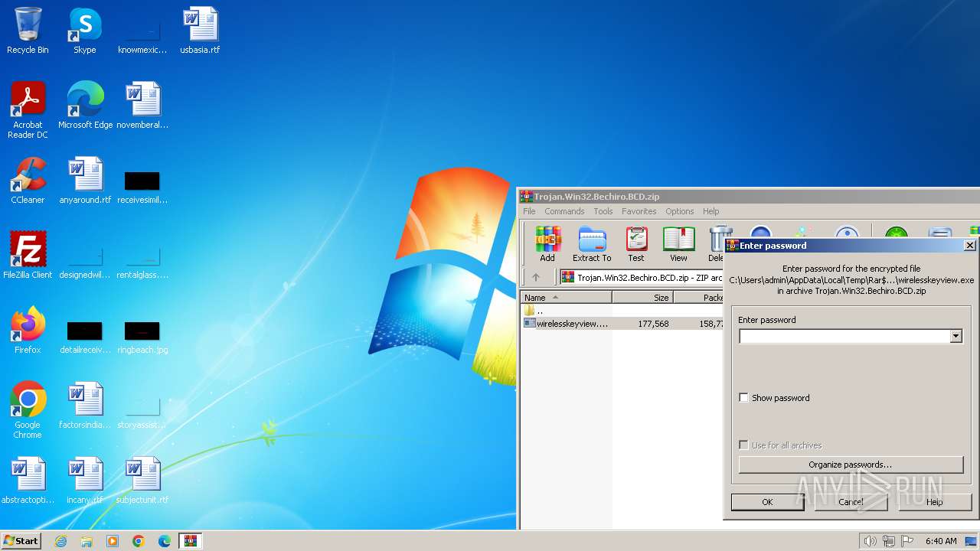980x551 pixels.
Task: Open the Recycle Bin desktop icon
Action: [28, 31]
